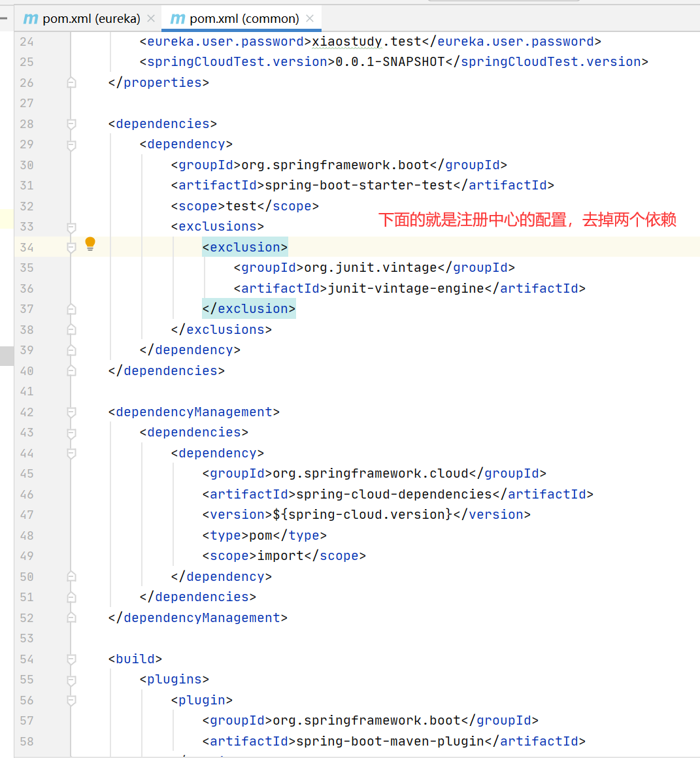700x758 pixels.
Task: Click fold end marker at line 52
Action: click(x=71, y=618)
